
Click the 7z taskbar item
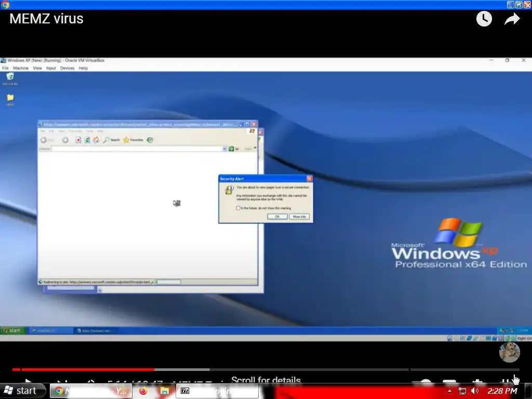click(217, 391)
